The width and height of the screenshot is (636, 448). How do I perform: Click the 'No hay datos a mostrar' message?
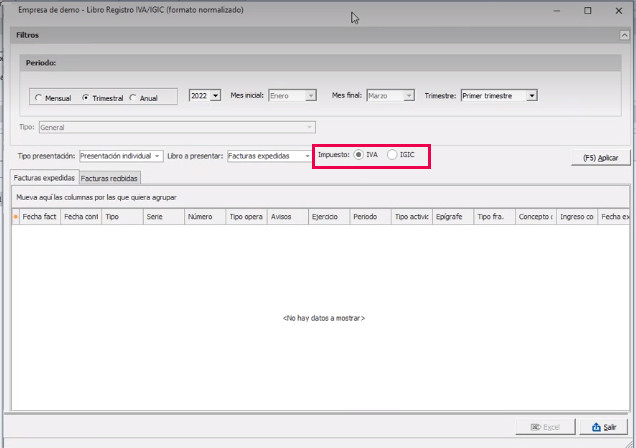(x=324, y=318)
